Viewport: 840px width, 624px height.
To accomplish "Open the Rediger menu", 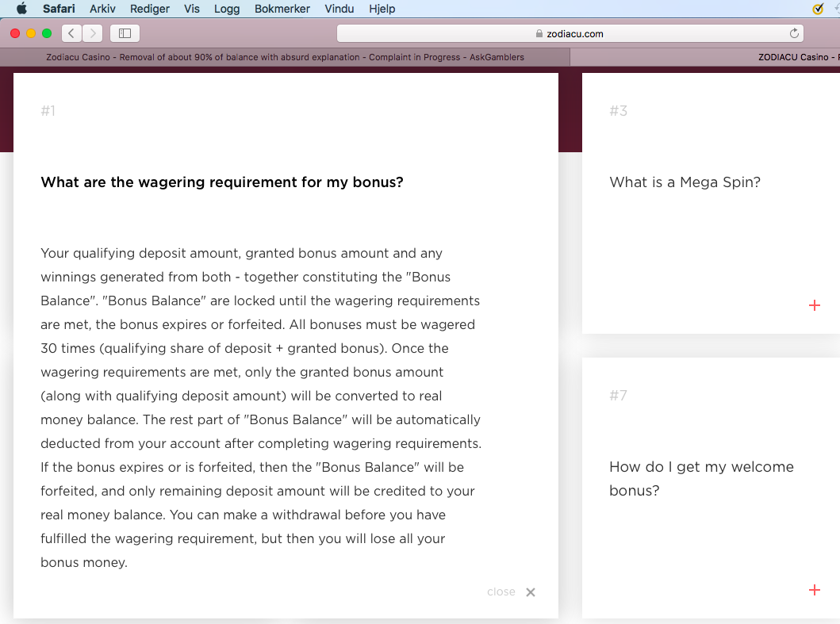I will click(149, 9).
